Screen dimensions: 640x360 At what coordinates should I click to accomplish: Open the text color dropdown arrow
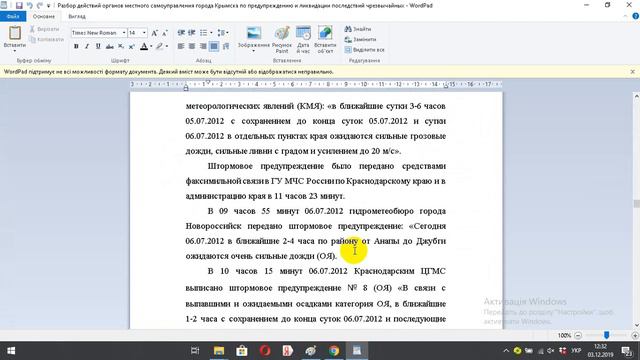tap(151, 47)
